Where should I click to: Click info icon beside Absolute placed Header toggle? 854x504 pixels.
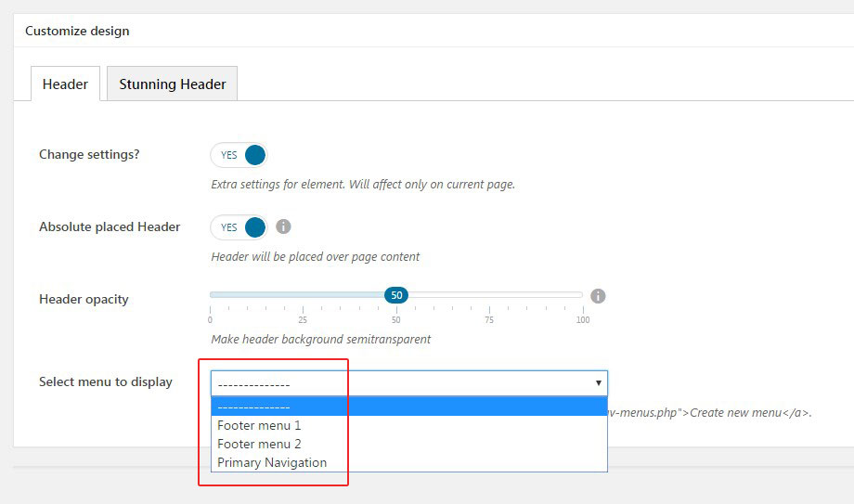(284, 226)
